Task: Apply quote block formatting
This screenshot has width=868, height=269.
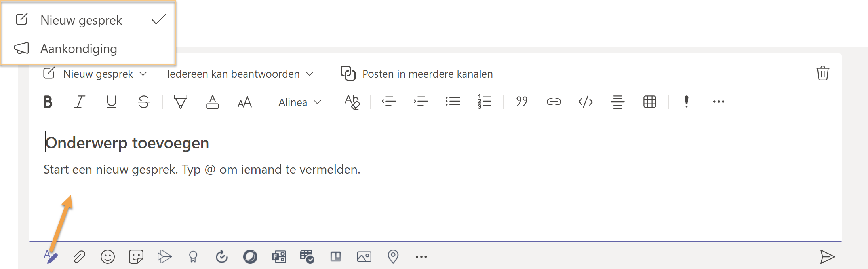Action: point(522,102)
